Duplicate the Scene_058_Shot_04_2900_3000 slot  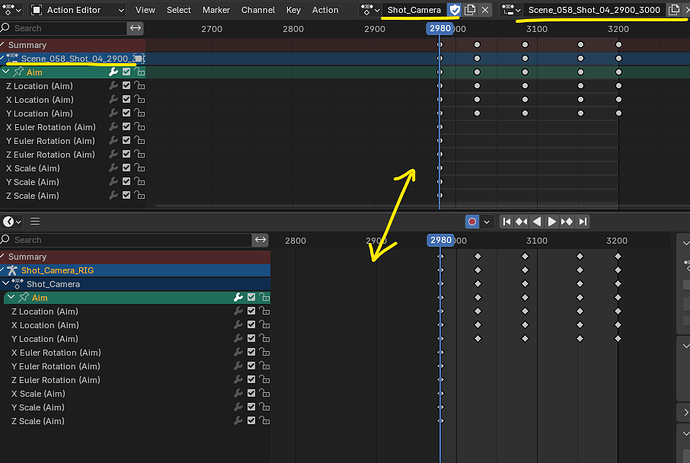673,10
